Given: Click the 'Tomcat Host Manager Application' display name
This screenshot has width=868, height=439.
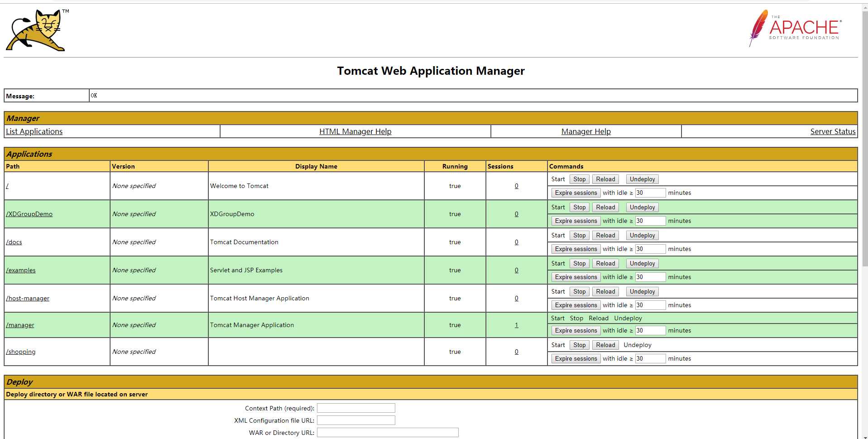Looking at the screenshot, I should pyautogui.click(x=259, y=298).
